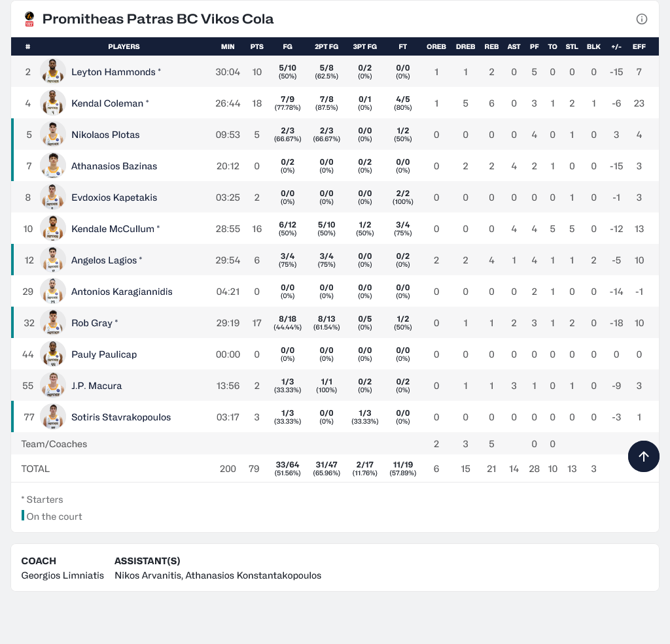Sort by the EFF column header

[x=639, y=47]
